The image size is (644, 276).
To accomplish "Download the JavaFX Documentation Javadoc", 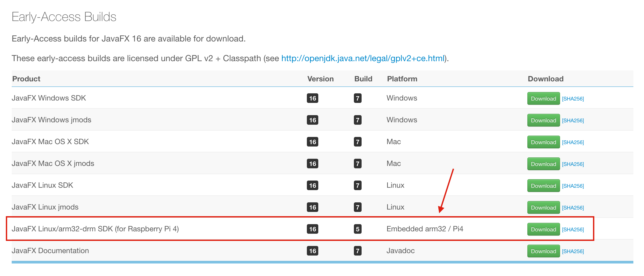I will coord(543,251).
